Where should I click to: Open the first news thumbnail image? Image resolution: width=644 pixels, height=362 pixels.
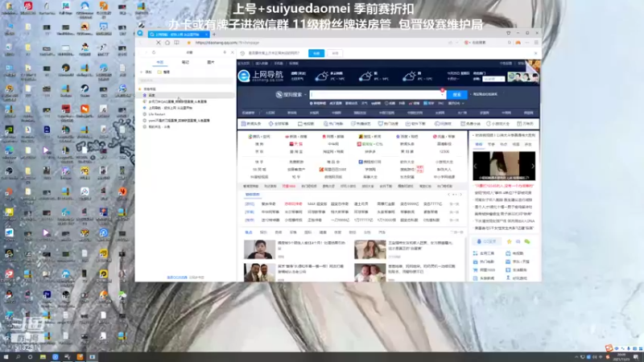pos(259,249)
